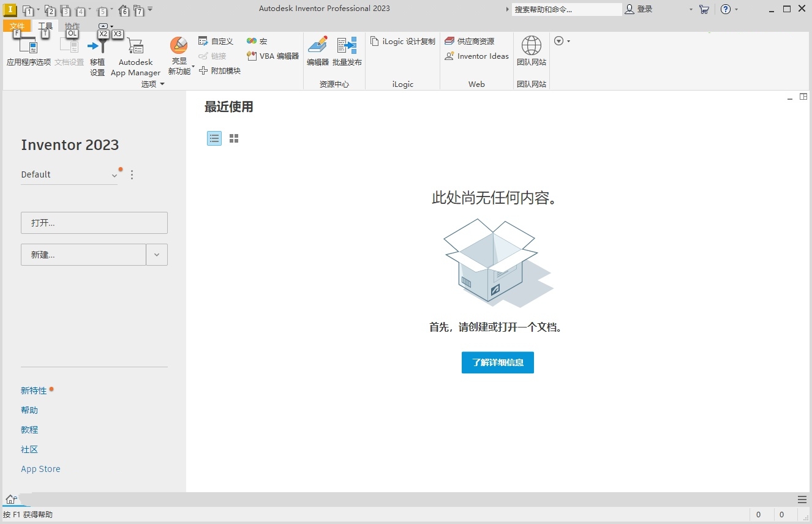The height and width of the screenshot is (524, 812).
Task: Click the quick access icon labeled 7
Action: pyautogui.click(x=139, y=10)
